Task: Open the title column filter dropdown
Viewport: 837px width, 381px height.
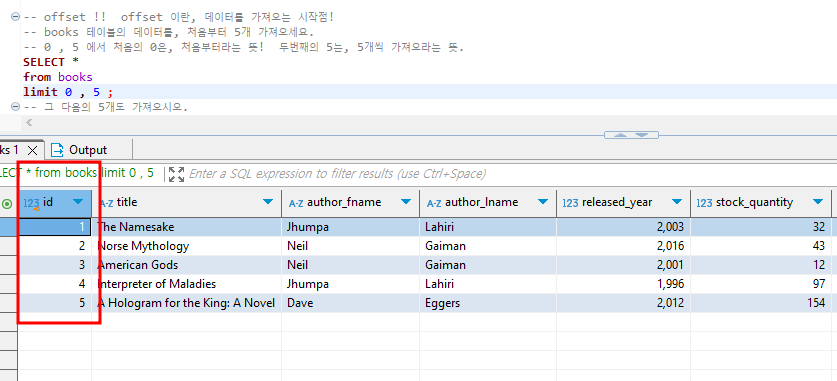Action: click(269, 202)
